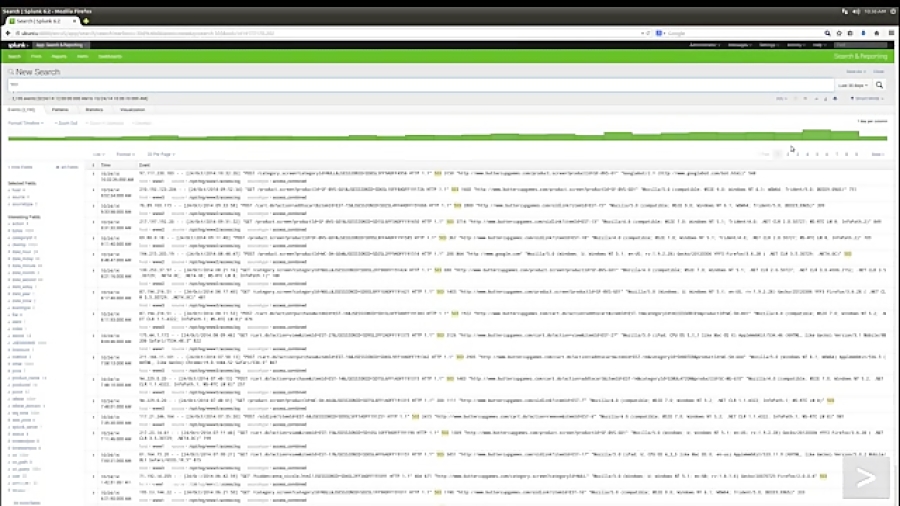Open the Firefox hamburger menu

[891, 33]
